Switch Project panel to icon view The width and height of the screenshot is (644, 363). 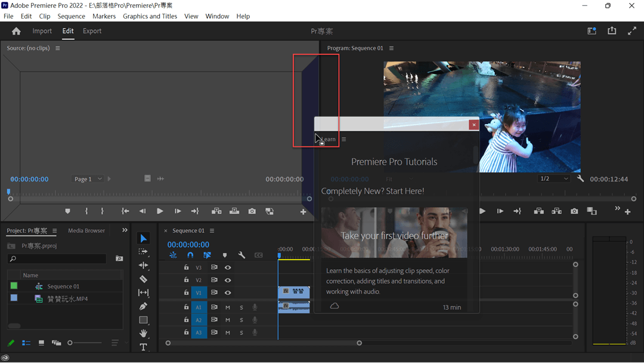(x=41, y=343)
